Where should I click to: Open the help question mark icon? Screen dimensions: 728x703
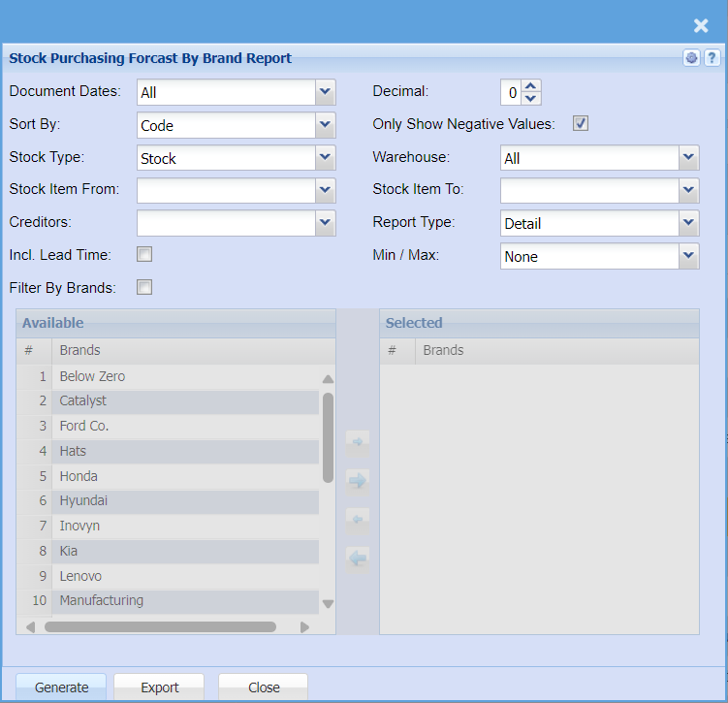[x=712, y=58]
